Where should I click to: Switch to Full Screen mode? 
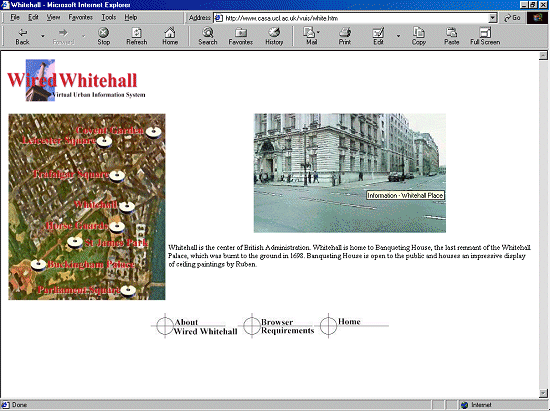(485, 36)
